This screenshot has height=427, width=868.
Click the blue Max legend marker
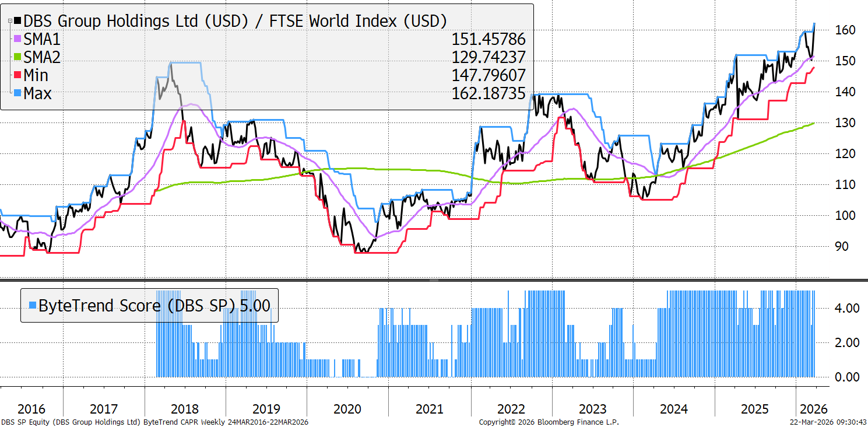tap(19, 94)
